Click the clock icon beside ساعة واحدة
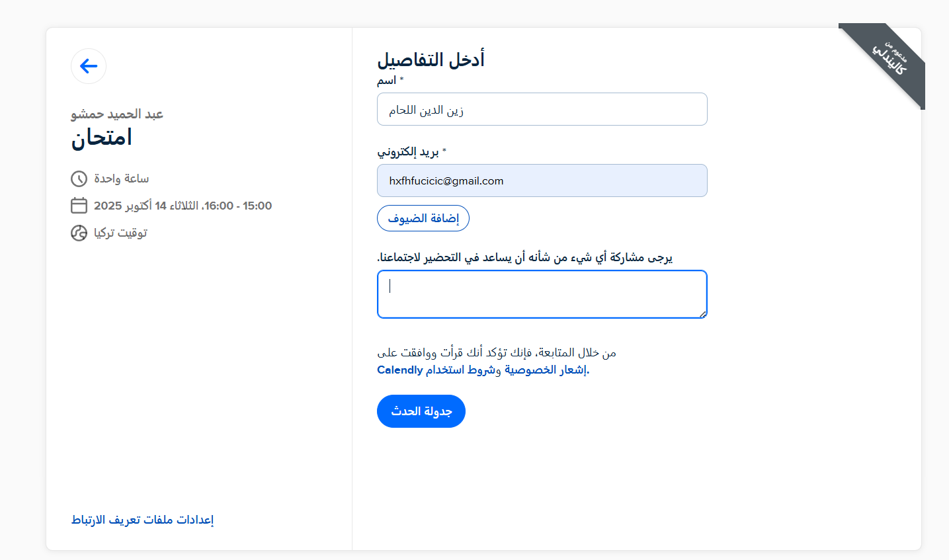Screen dimensions: 949x560 click(79, 179)
